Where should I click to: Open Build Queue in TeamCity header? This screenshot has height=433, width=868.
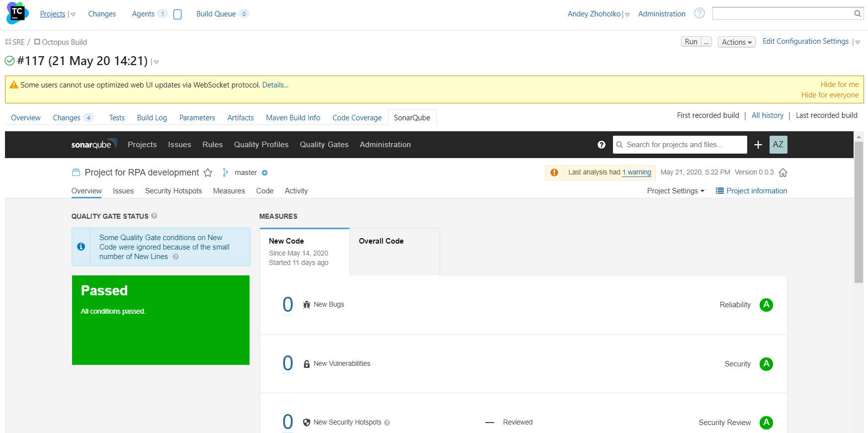click(x=216, y=14)
